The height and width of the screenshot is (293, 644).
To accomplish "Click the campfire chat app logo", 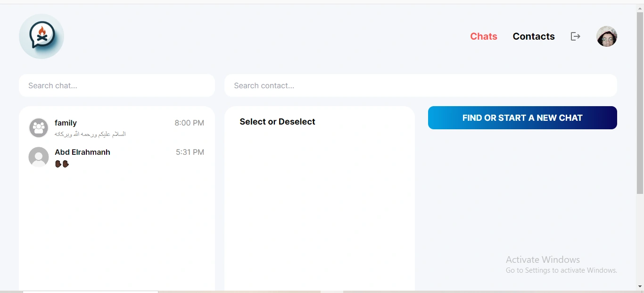I will tap(41, 36).
